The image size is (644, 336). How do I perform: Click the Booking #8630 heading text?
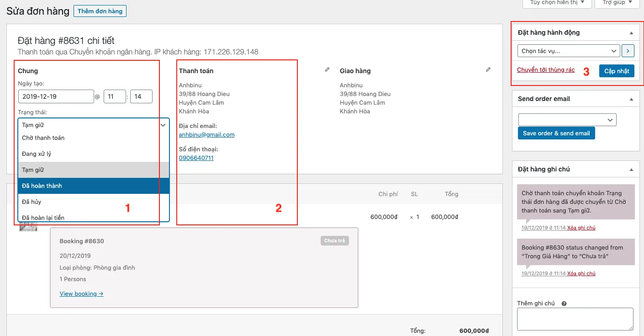coord(82,241)
